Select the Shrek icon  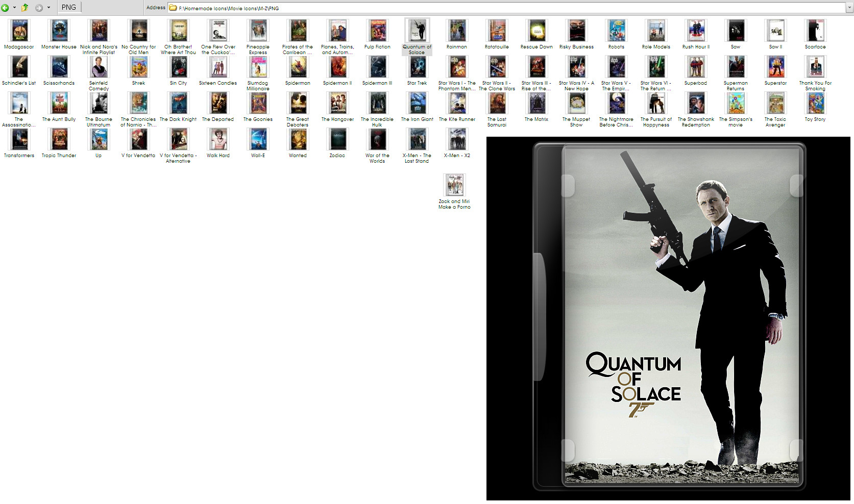click(x=139, y=67)
